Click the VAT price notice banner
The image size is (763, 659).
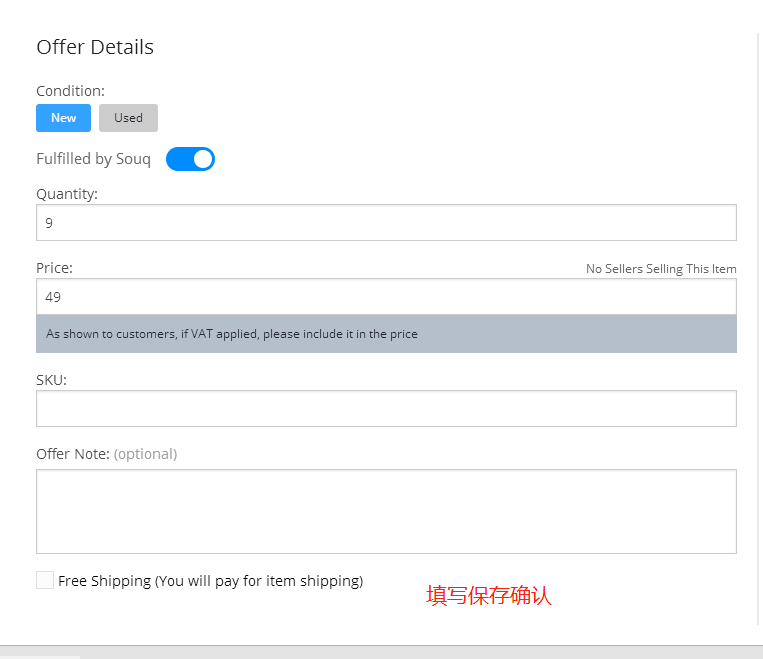click(x=386, y=334)
